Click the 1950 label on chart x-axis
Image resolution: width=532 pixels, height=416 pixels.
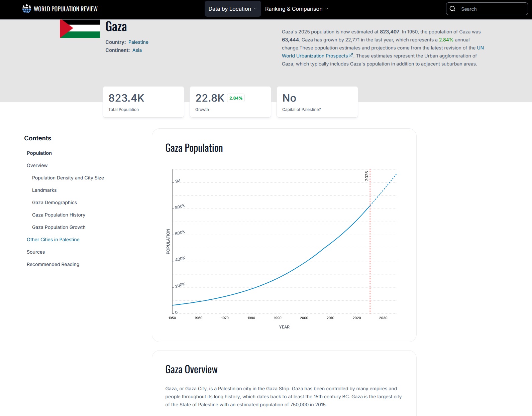[x=172, y=318]
